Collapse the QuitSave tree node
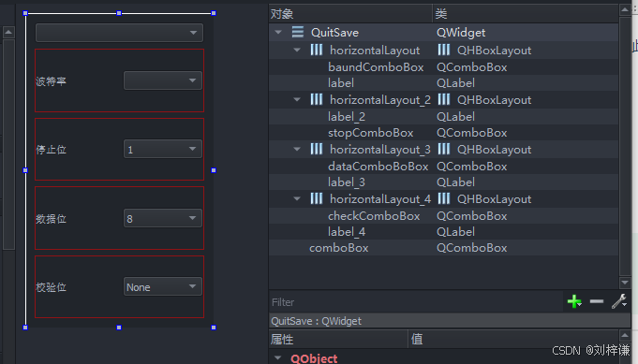 [278, 32]
